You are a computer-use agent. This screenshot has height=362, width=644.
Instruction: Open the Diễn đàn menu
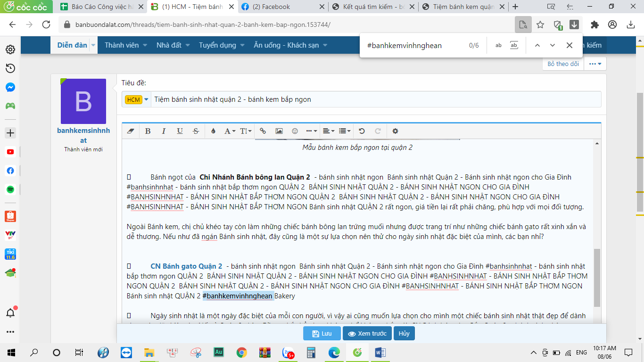click(72, 45)
